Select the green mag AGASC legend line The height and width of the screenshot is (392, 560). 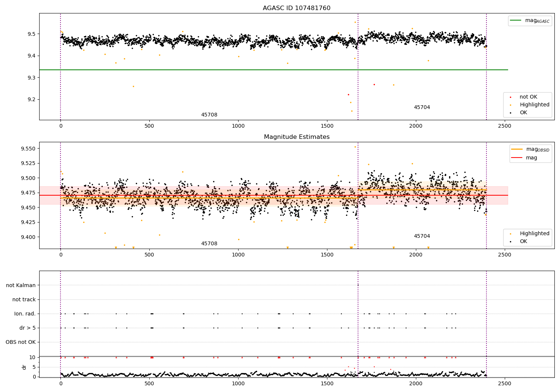pos(516,21)
